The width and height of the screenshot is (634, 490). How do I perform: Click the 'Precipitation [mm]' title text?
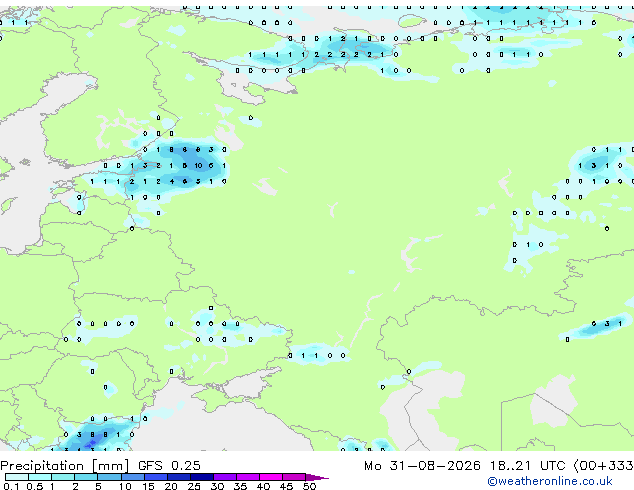pyautogui.click(x=65, y=466)
